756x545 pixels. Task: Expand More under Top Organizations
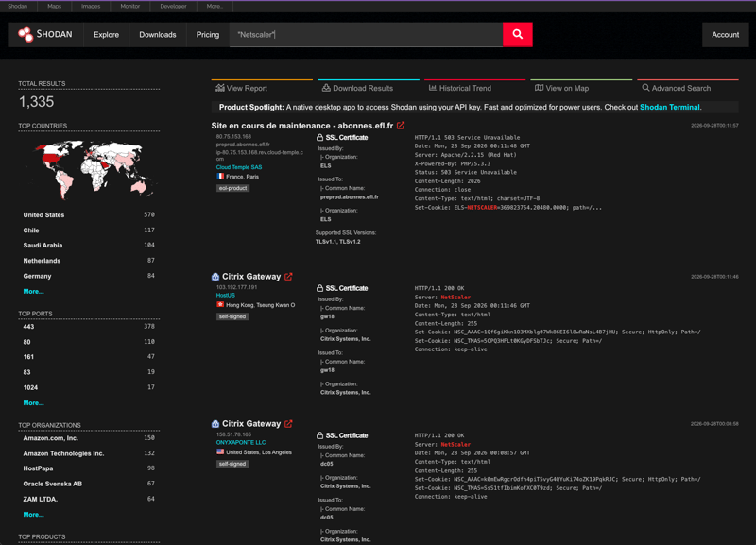[x=33, y=515]
